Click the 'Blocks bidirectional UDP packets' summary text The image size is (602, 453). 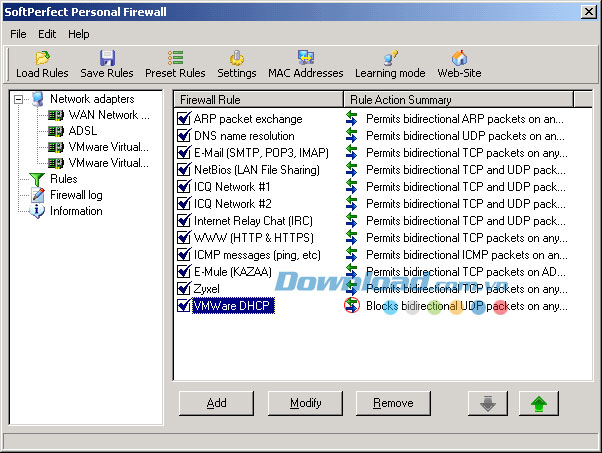point(466,306)
